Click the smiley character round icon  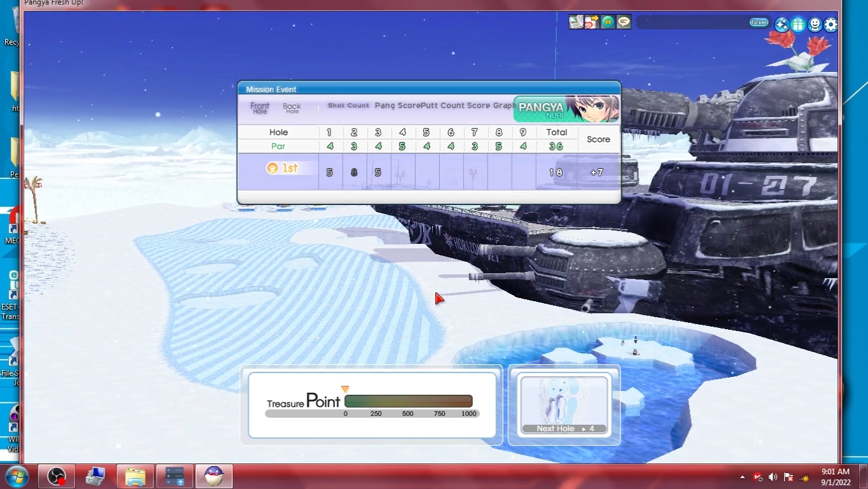[815, 24]
